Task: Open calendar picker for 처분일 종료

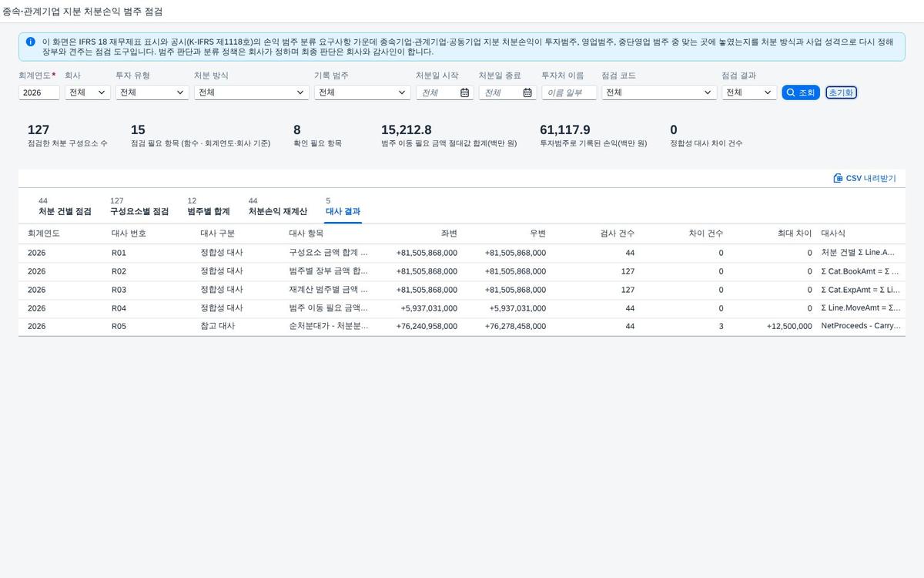Action: pos(527,92)
